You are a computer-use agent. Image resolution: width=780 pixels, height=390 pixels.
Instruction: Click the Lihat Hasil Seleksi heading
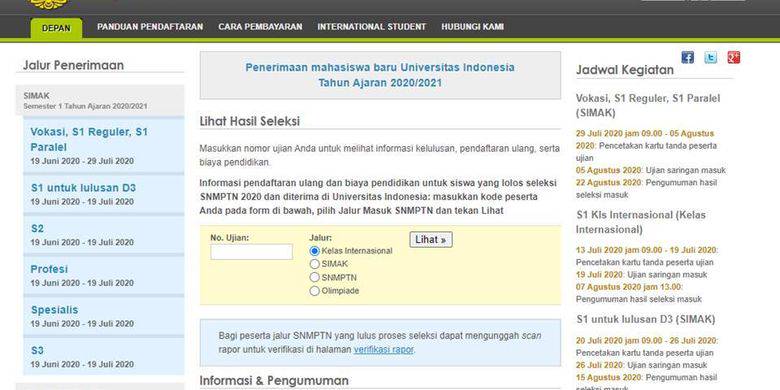coord(250,121)
